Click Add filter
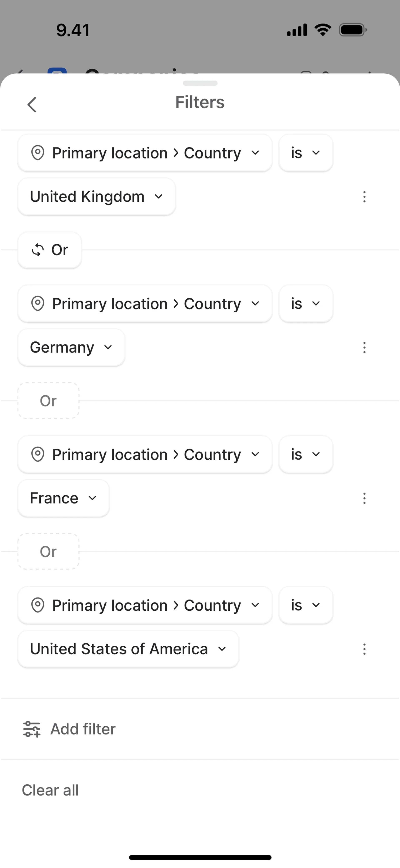400x868 pixels. point(83,729)
